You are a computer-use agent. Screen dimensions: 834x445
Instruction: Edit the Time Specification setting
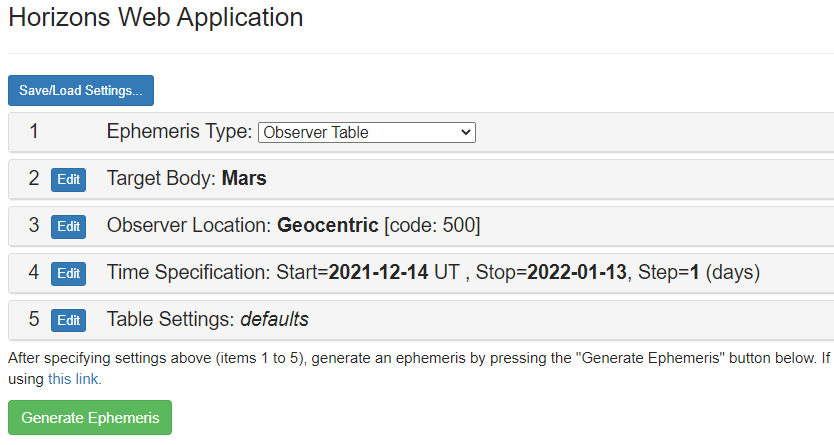[68, 273]
